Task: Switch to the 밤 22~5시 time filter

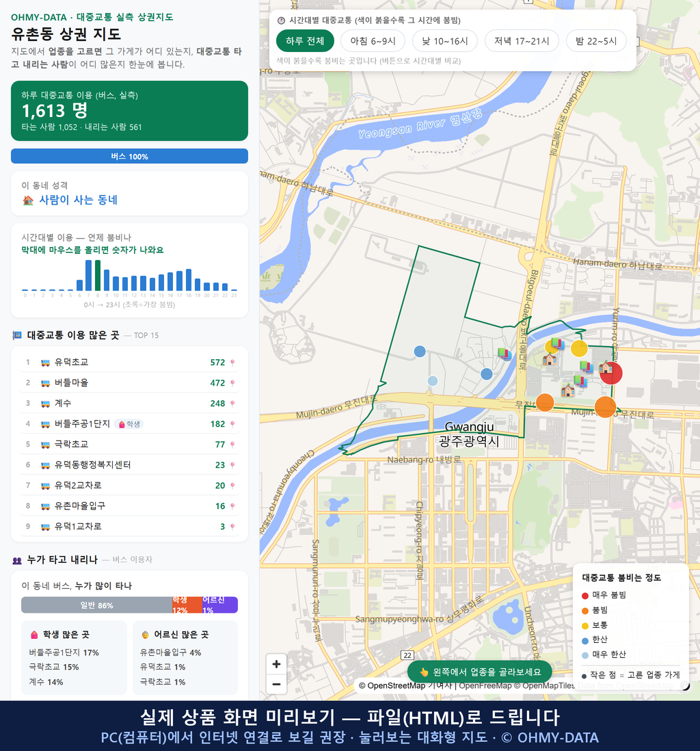Action: click(596, 41)
